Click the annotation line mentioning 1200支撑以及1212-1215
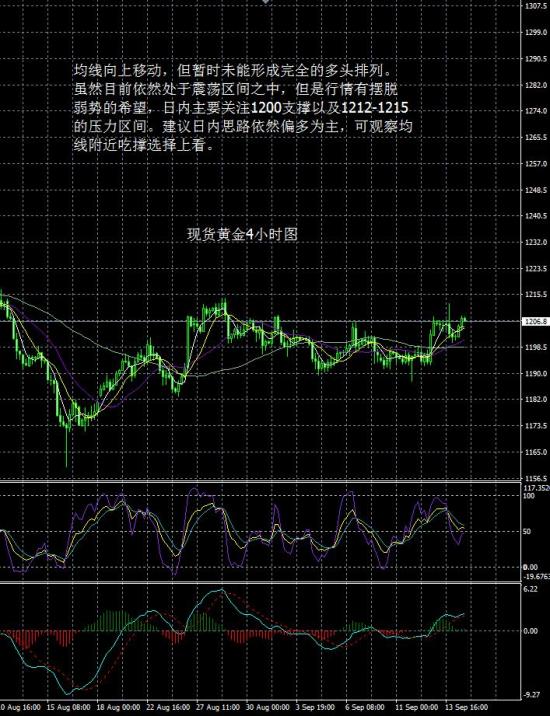 [241, 108]
